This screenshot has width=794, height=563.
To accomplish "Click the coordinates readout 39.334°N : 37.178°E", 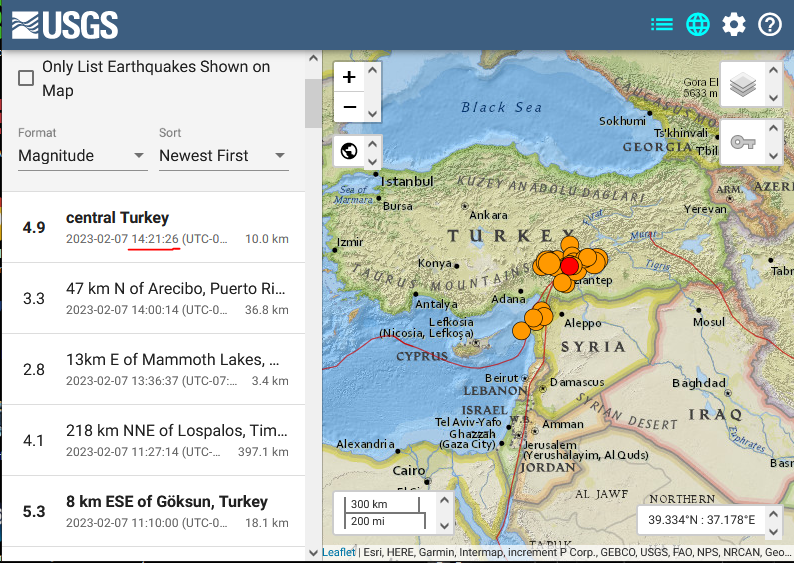I will (x=701, y=520).
